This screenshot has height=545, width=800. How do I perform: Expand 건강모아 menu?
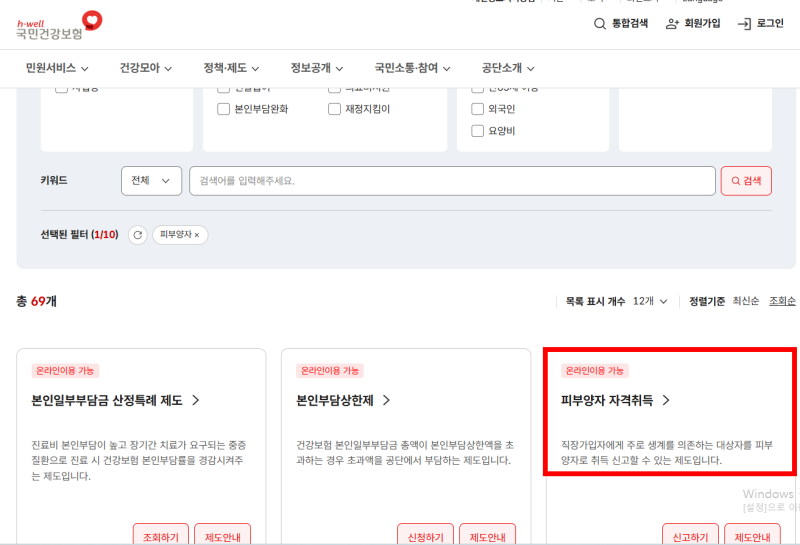click(x=145, y=68)
